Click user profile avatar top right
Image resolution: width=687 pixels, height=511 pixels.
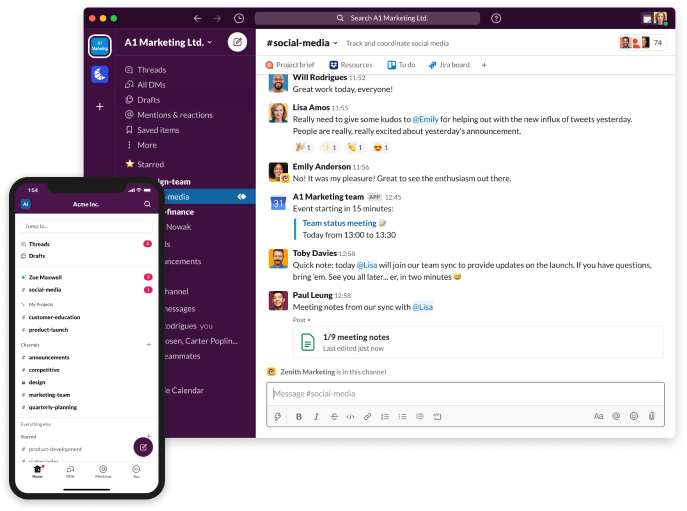coord(660,18)
